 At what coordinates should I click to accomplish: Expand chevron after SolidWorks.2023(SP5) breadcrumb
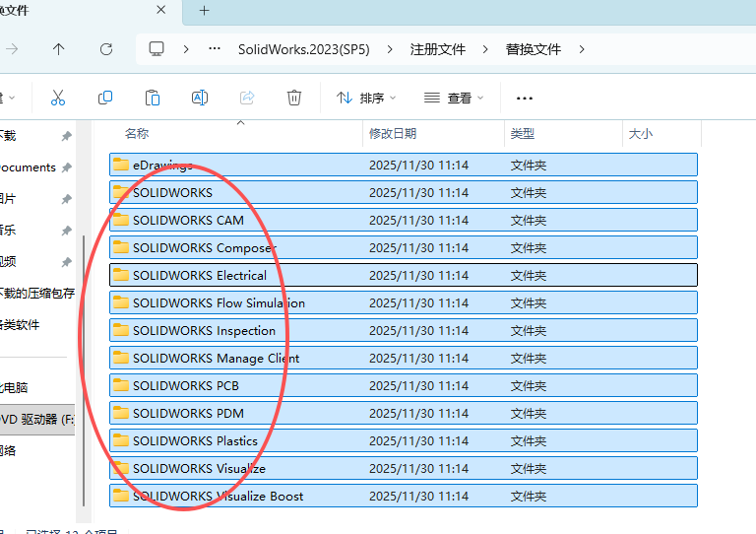coord(390,49)
